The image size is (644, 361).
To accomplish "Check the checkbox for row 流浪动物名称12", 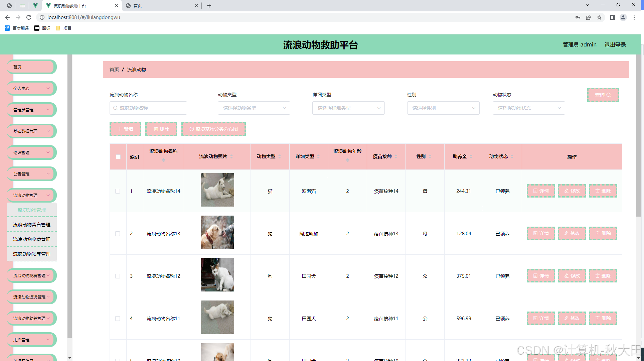I will (118, 276).
